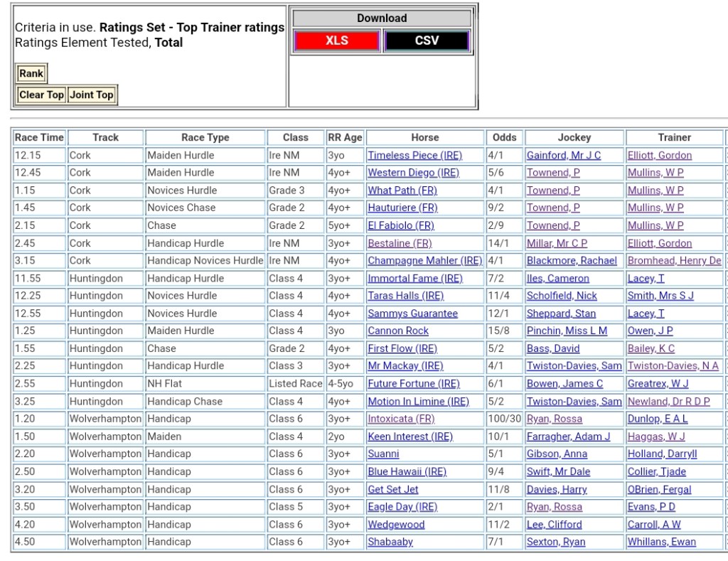The height and width of the screenshot is (561, 728).
Task: Select trainer OBrien, Fergal link
Action: tap(659, 489)
